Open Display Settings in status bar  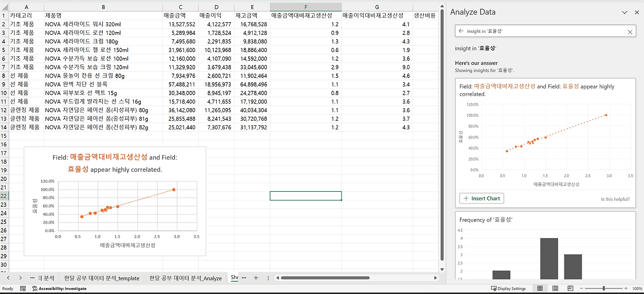(x=508, y=288)
